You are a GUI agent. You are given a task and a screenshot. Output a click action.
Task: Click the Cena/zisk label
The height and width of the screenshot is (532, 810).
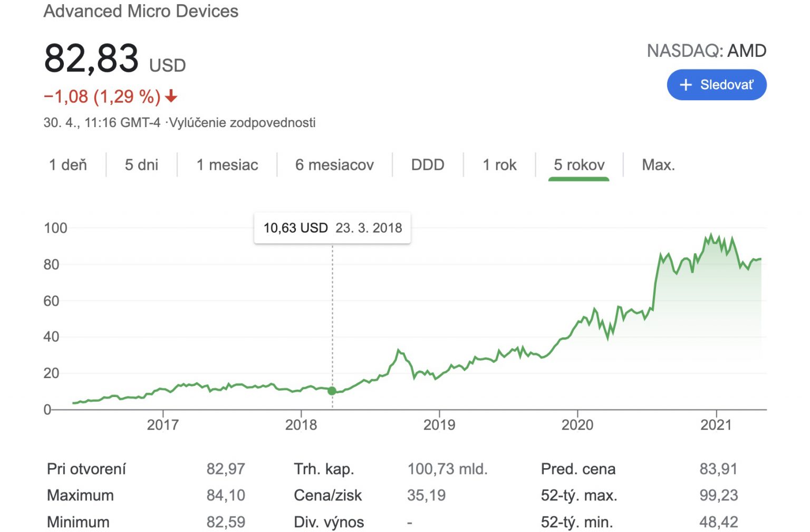tap(327, 495)
